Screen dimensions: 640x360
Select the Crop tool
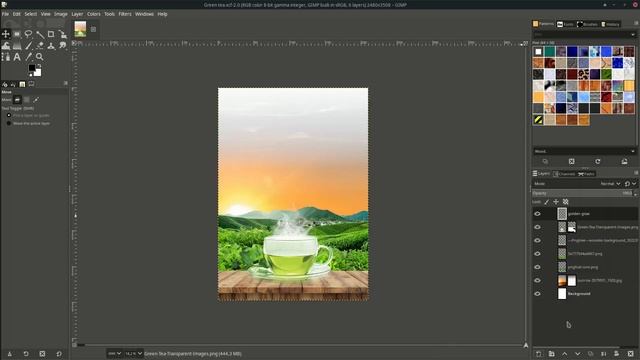tap(51, 34)
